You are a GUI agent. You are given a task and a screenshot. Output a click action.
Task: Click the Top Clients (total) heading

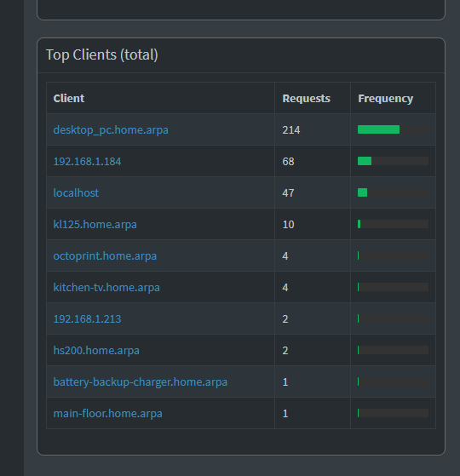(102, 55)
